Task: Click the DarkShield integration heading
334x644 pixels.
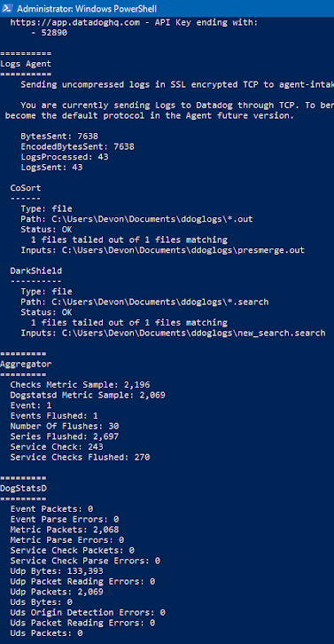Action: (x=36, y=271)
